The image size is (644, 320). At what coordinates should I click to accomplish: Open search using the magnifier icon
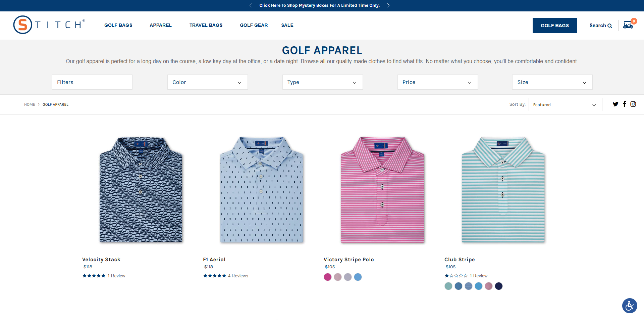point(610,26)
